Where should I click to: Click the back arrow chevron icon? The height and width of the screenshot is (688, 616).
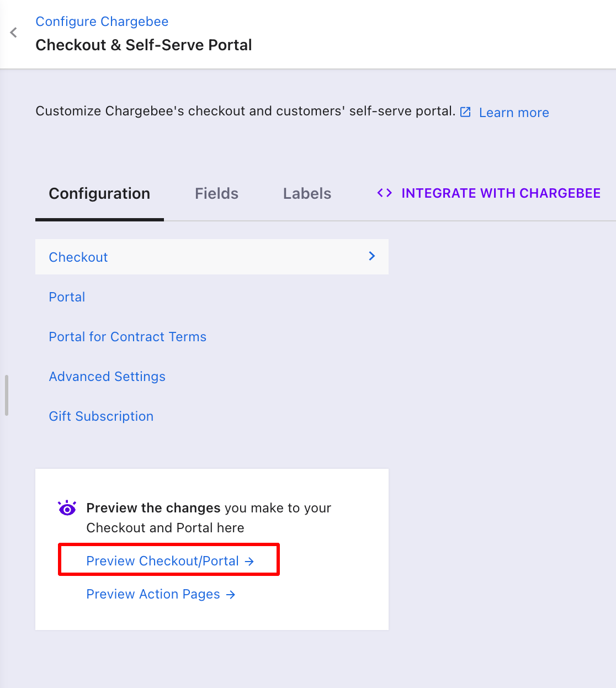pyautogui.click(x=14, y=33)
